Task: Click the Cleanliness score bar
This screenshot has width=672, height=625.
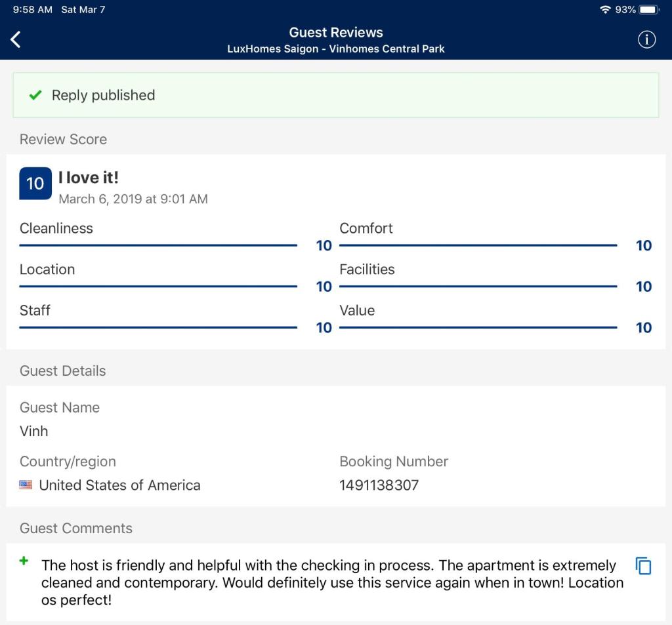Action: [x=158, y=245]
